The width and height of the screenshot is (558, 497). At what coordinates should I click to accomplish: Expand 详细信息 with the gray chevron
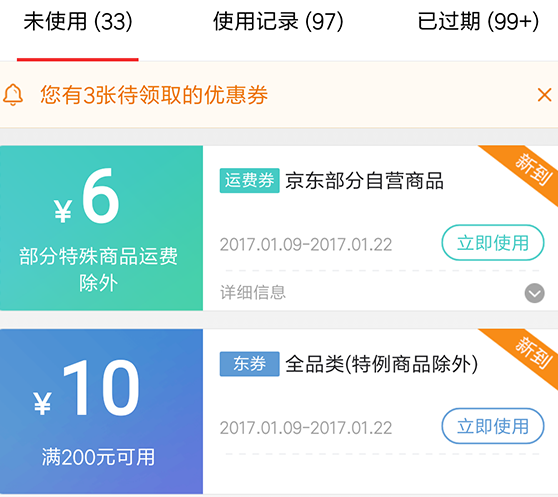[x=535, y=293]
